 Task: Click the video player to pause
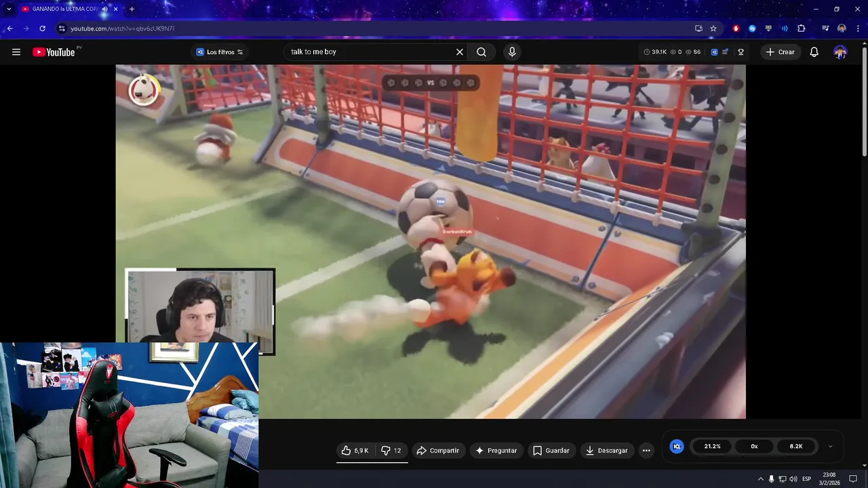pyautogui.click(x=431, y=241)
